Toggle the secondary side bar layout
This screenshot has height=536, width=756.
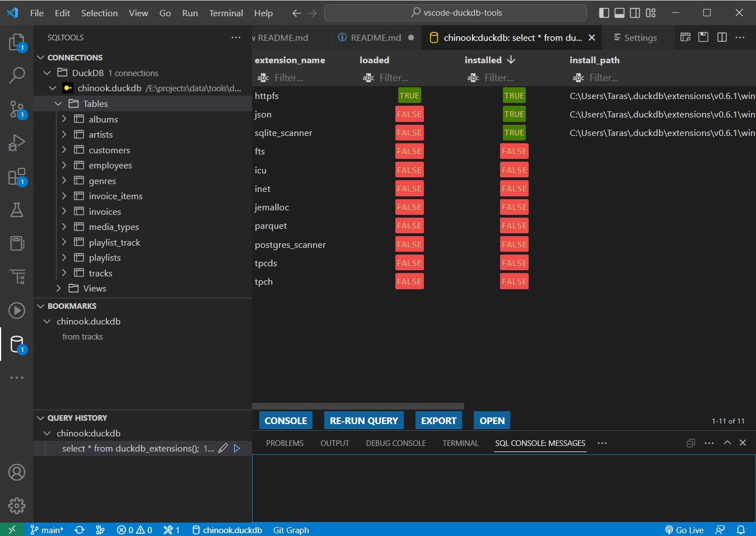(x=635, y=13)
